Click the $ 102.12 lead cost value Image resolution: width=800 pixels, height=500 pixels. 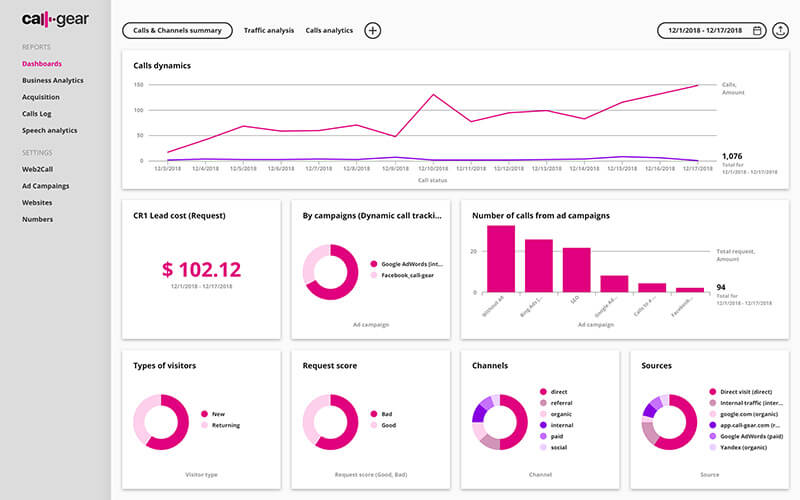click(x=201, y=269)
